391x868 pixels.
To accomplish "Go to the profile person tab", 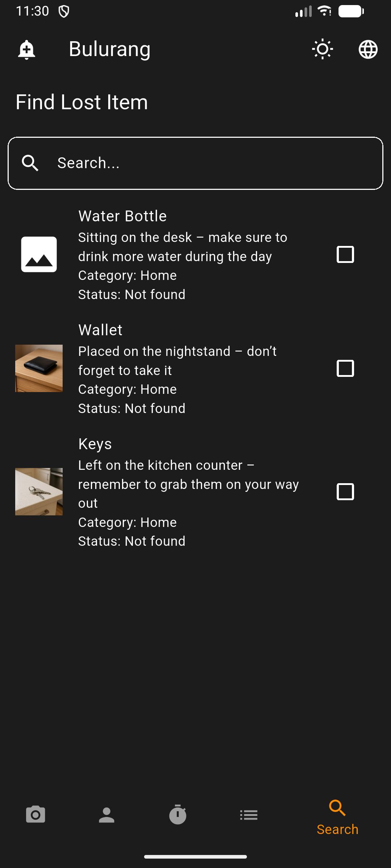I will coord(106,815).
